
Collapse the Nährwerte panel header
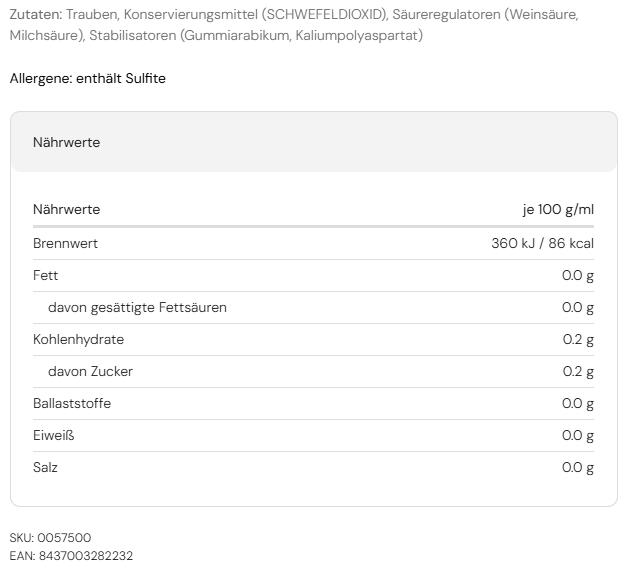pyautogui.click(x=313, y=142)
